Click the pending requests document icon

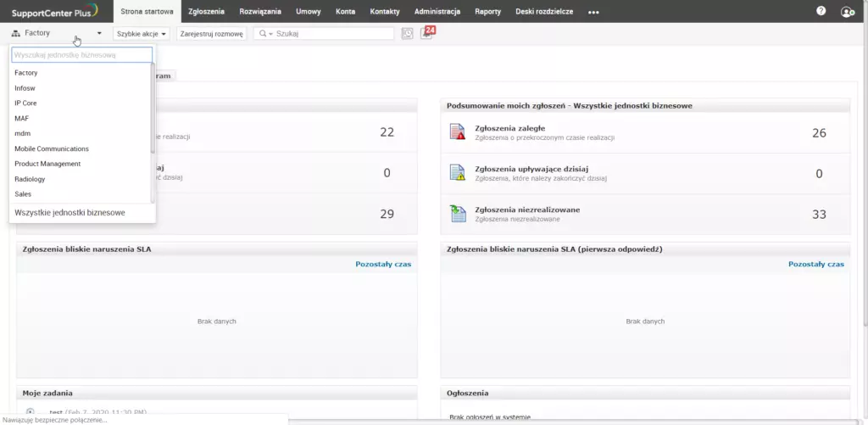(x=457, y=214)
